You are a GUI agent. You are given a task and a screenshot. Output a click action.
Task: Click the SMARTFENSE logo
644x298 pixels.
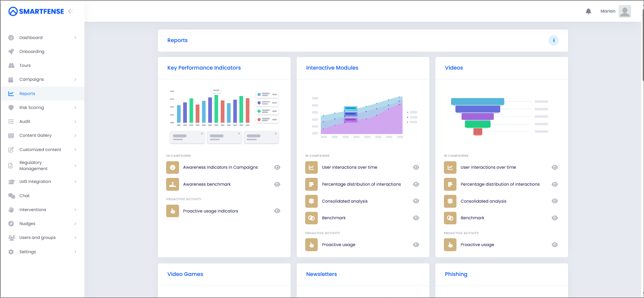click(36, 12)
